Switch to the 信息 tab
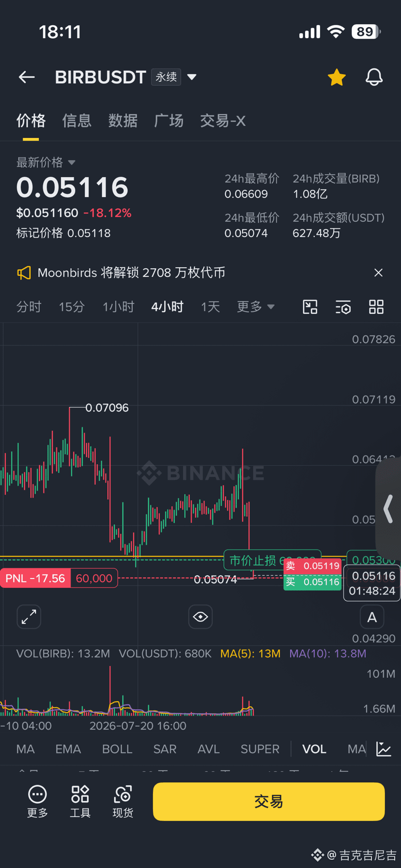 coord(77,121)
